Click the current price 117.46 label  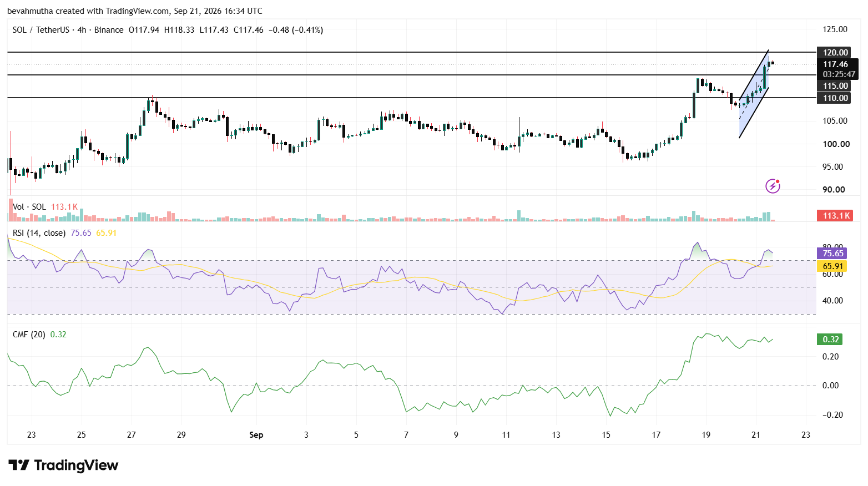pyautogui.click(x=835, y=64)
